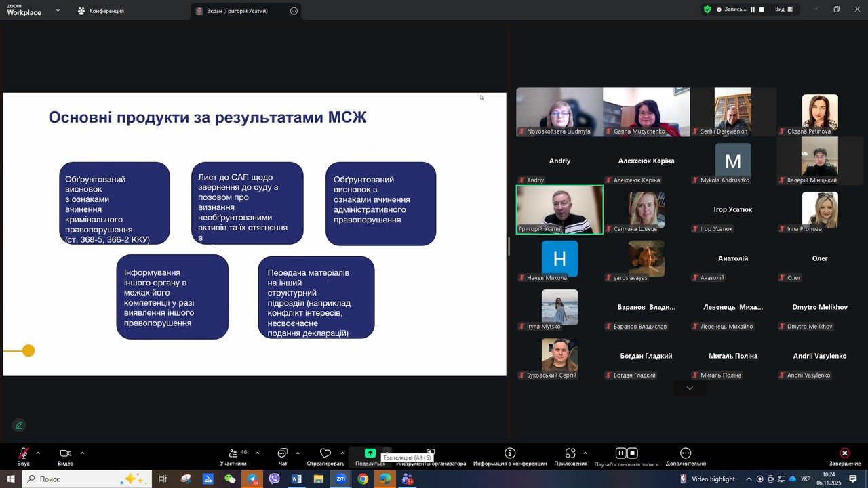Image resolution: width=868 pixels, height=488 pixels.
Task: Switch to the Конференция tab
Action: (x=100, y=11)
